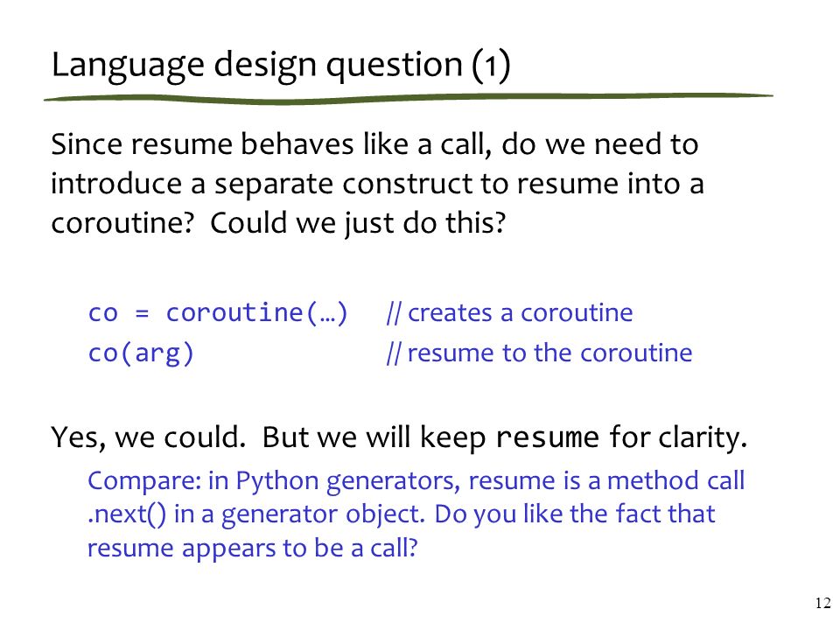Click the code 'co(arg)'
840x630 pixels.
click(141, 353)
